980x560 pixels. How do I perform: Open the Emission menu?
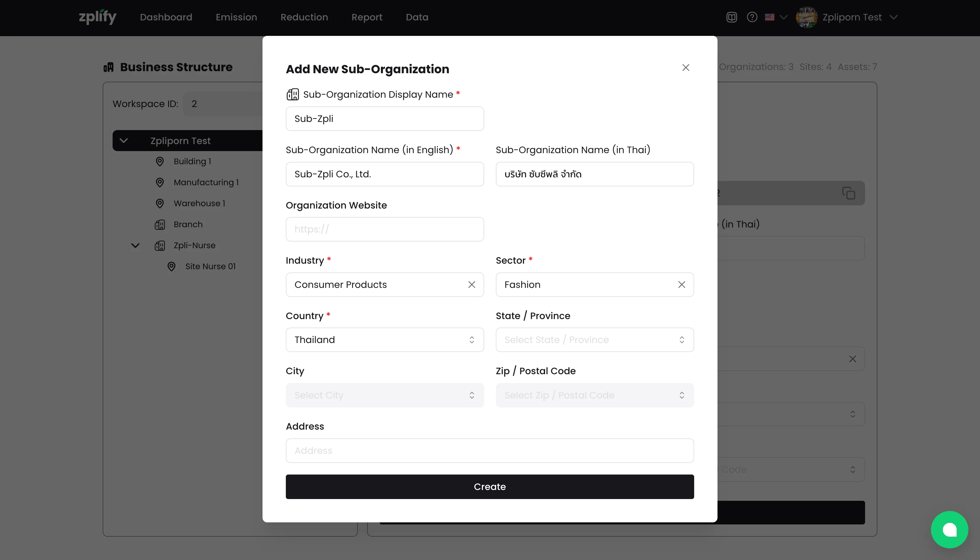(x=236, y=17)
